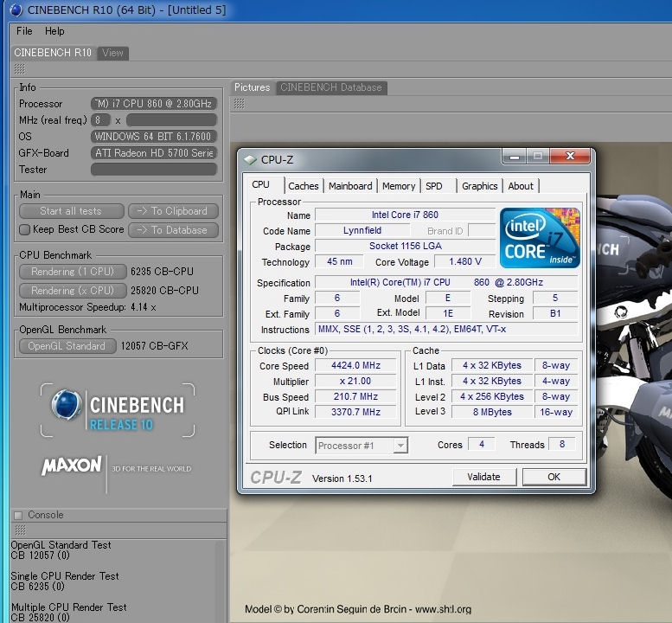The image size is (672, 623).
Task: Select the Pictures tab
Action: click(x=252, y=87)
